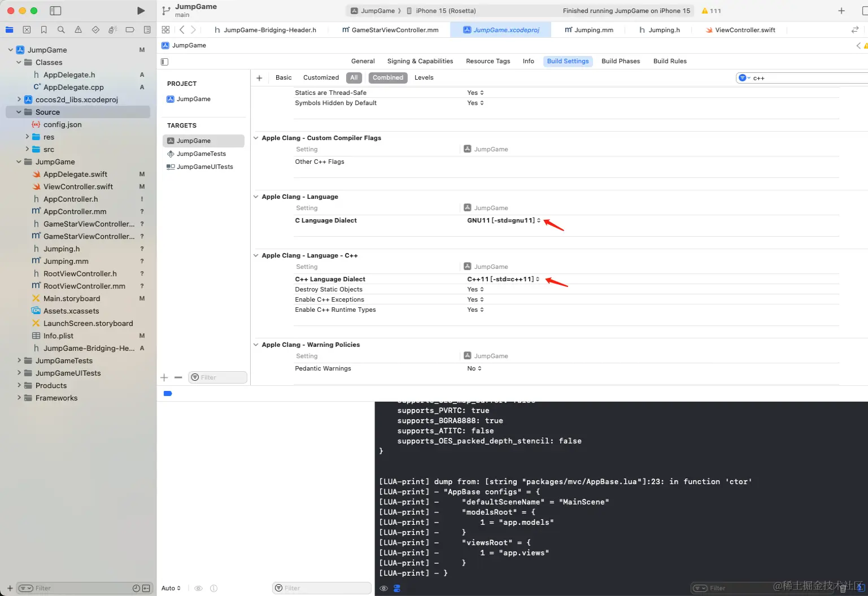The image size is (868, 596).
Task: Click the plus button in the Xcode toolbar
Action: pyautogui.click(x=841, y=11)
